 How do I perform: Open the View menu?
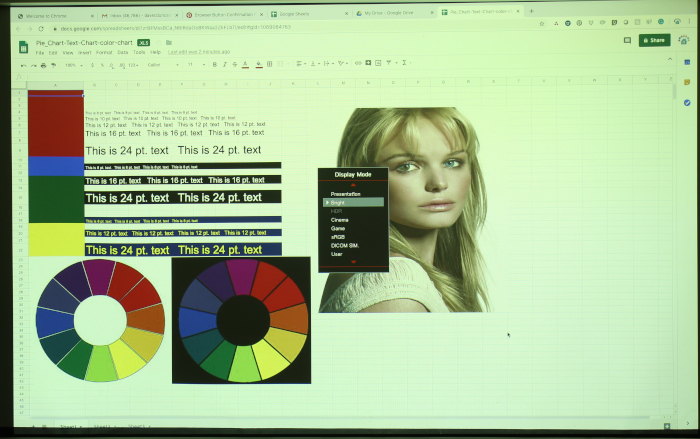68,53
